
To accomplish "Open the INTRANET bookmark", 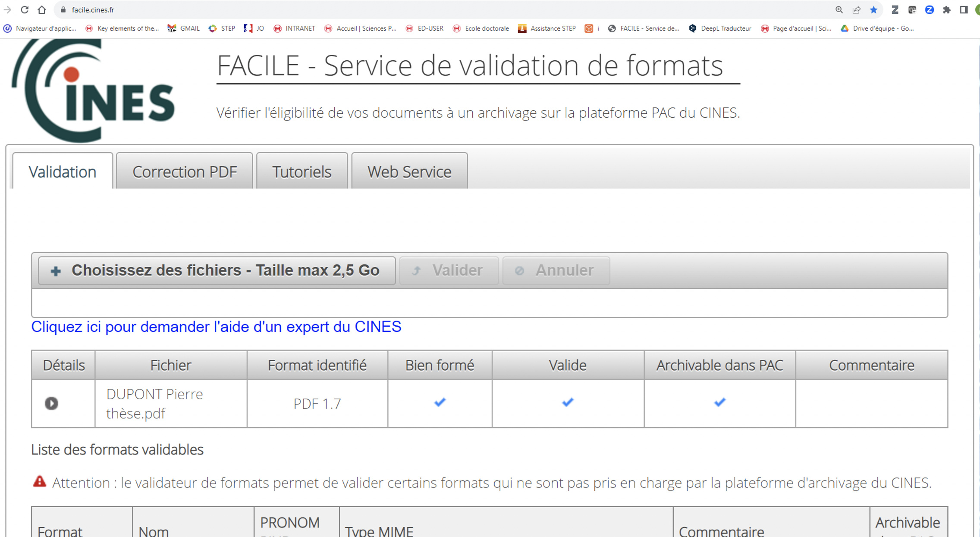I will [294, 28].
